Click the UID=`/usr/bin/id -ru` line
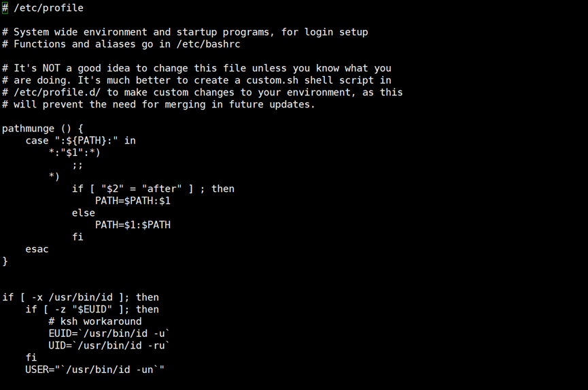This screenshot has height=390, width=588. coord(109,346)
